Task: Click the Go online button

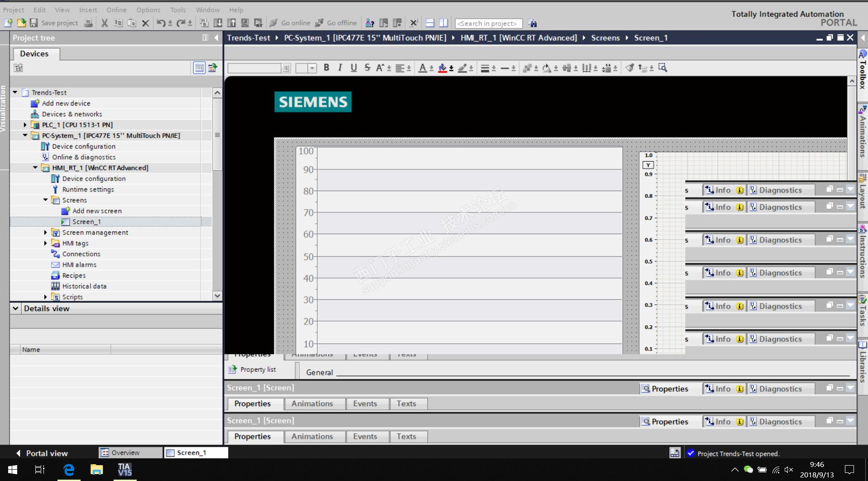Action: [x=290, y=23]
